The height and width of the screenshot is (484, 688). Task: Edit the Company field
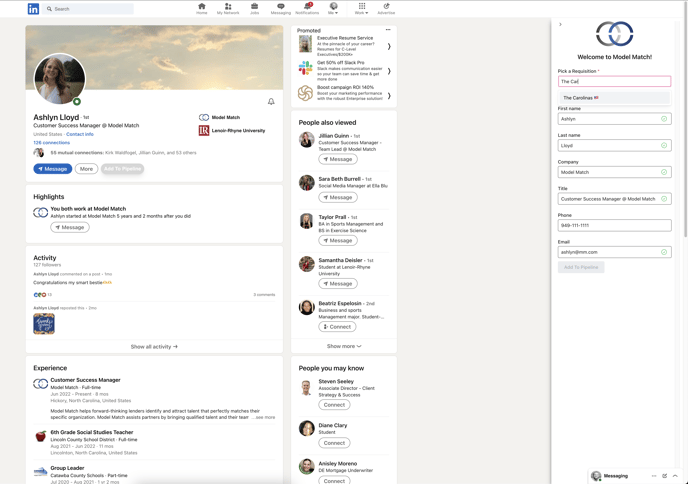(x=614, y=172)
